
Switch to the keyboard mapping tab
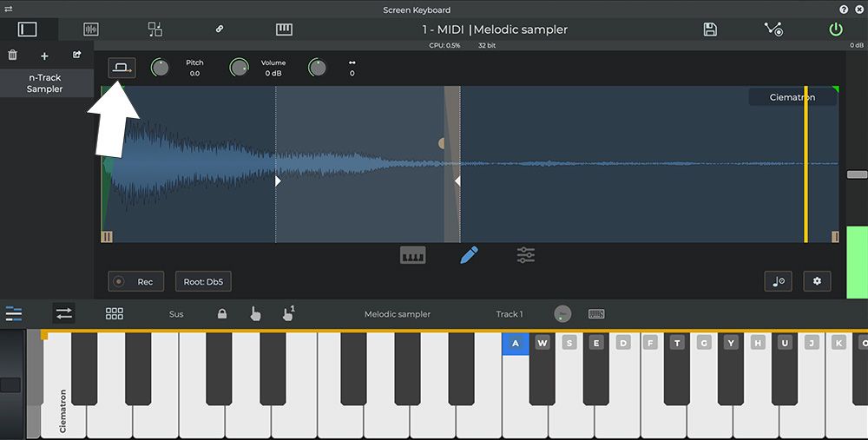click(413, 255)
